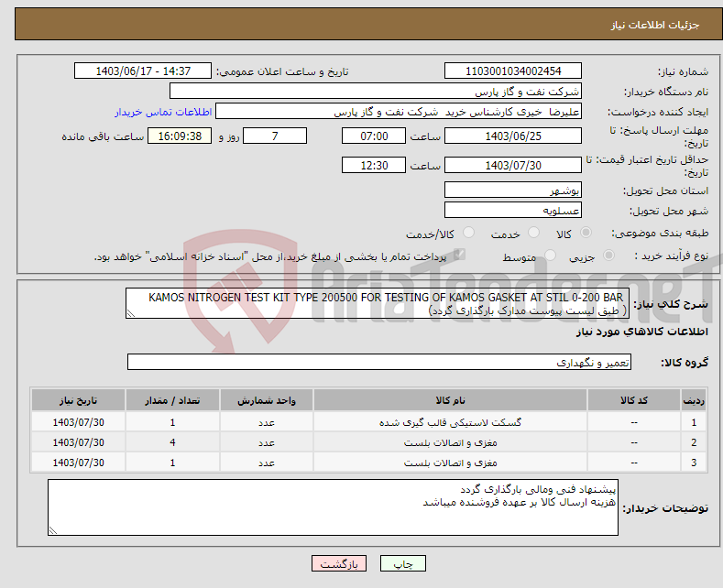Click the چاپ (print) button

click(402, 563)
